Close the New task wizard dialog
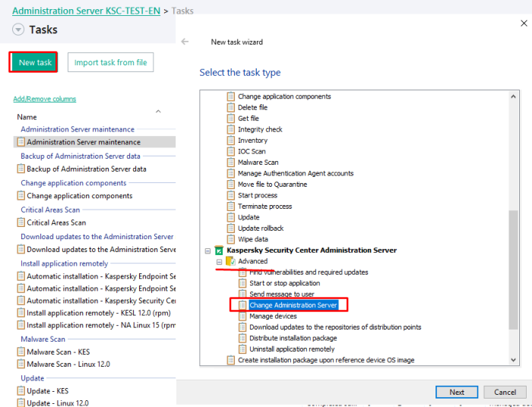This screenshot has height=407, width=532. pyautogui.click(x=524, y=23)
